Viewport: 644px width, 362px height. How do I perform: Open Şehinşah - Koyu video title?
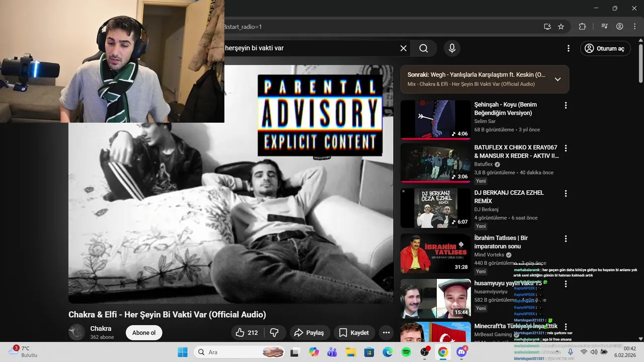pyautogui.click(x=506, y=109)
